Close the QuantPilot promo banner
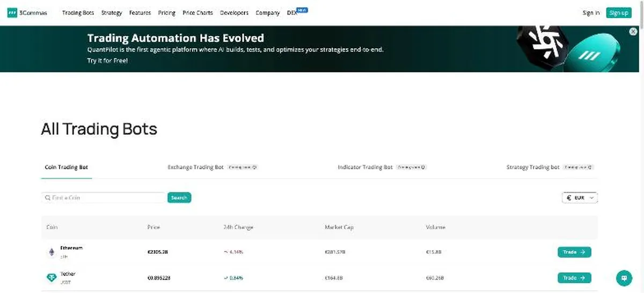This screenshot has height=293, width=644. point(633,32)
